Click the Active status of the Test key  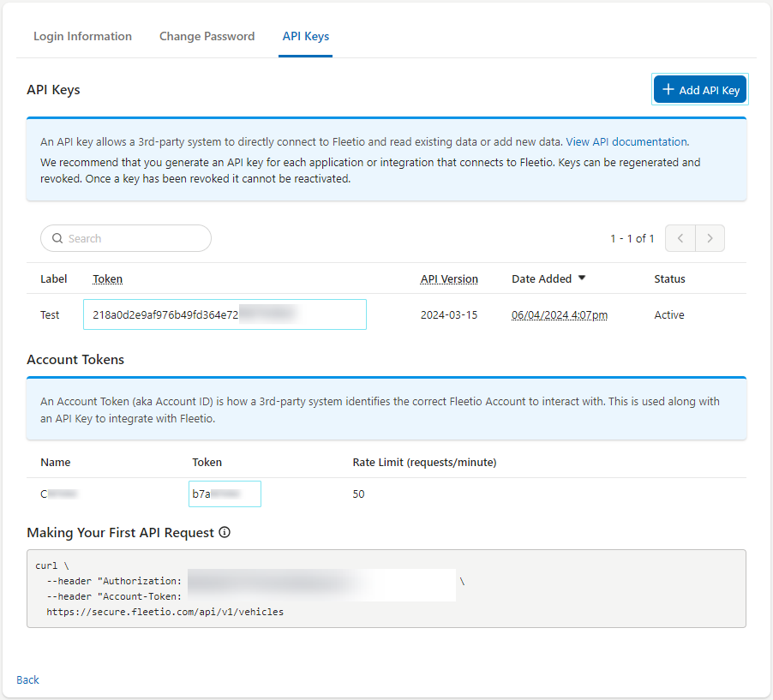click(x=669, y=315)
